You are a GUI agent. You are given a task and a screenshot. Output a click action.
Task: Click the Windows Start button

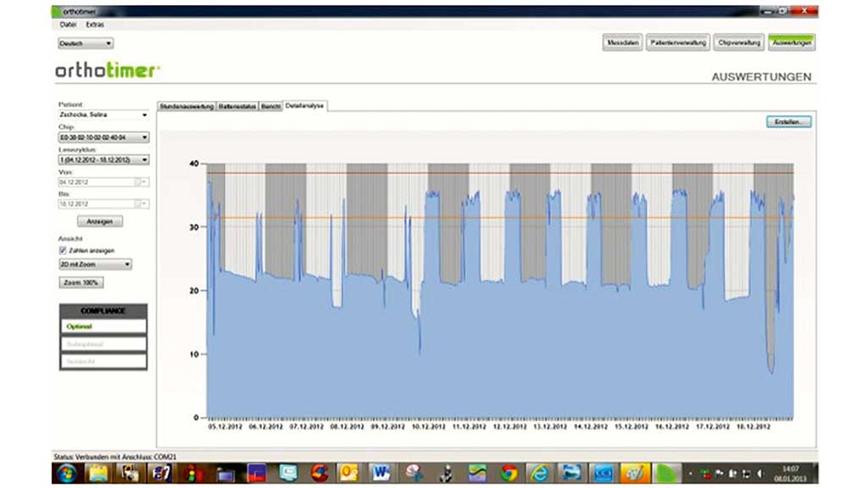[67, 473]
